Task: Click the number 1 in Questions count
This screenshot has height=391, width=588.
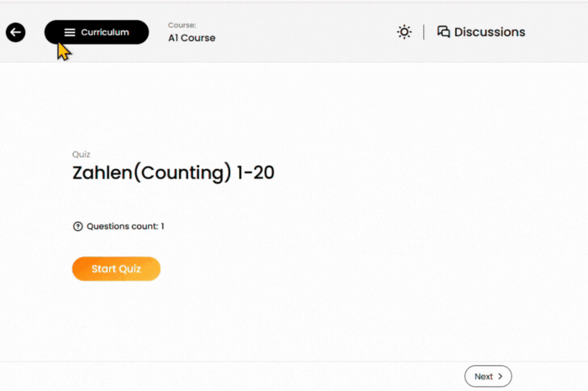Action: click(x=162, y=226)
